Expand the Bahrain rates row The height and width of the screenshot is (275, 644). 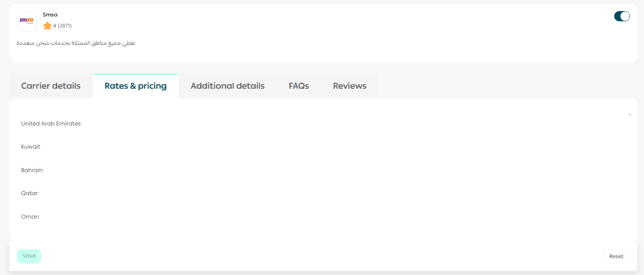tap(32, 170)
